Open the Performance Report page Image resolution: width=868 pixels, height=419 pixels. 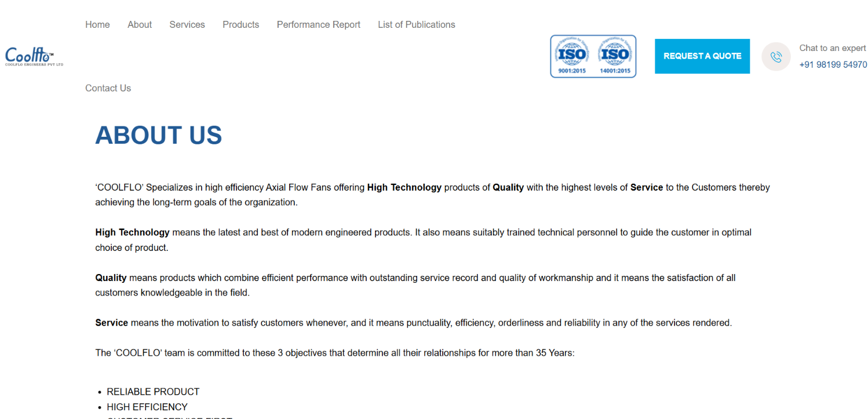[x=319, y=24]
